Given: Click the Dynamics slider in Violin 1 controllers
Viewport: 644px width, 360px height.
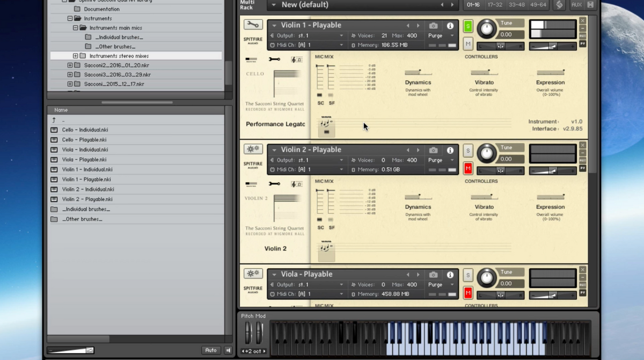Looking at the screenshot, I should 418,73.
